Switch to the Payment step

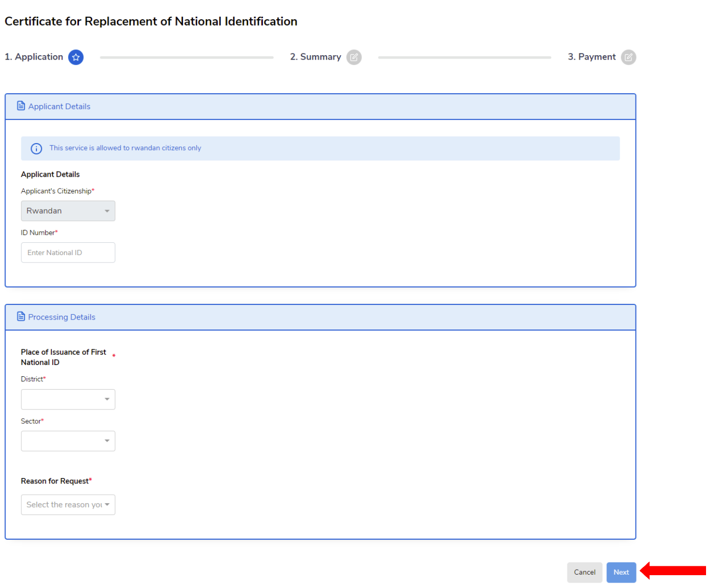coord(592,57)
